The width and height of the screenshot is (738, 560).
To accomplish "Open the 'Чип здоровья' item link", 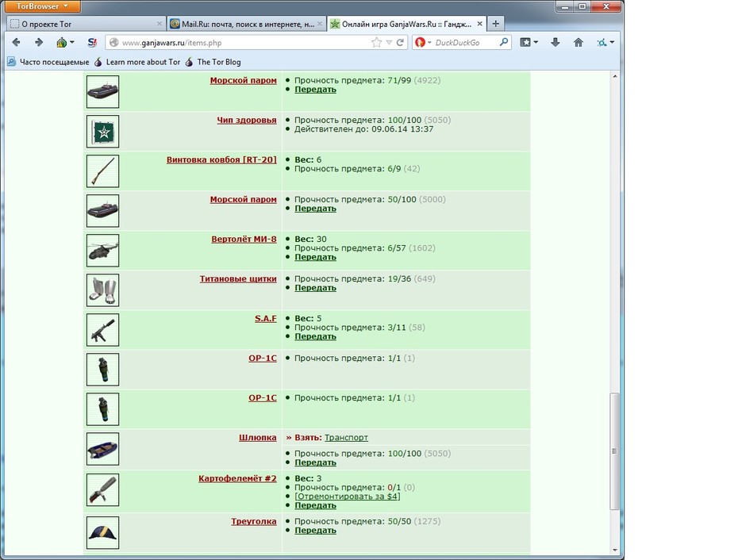I will (247, 120).
